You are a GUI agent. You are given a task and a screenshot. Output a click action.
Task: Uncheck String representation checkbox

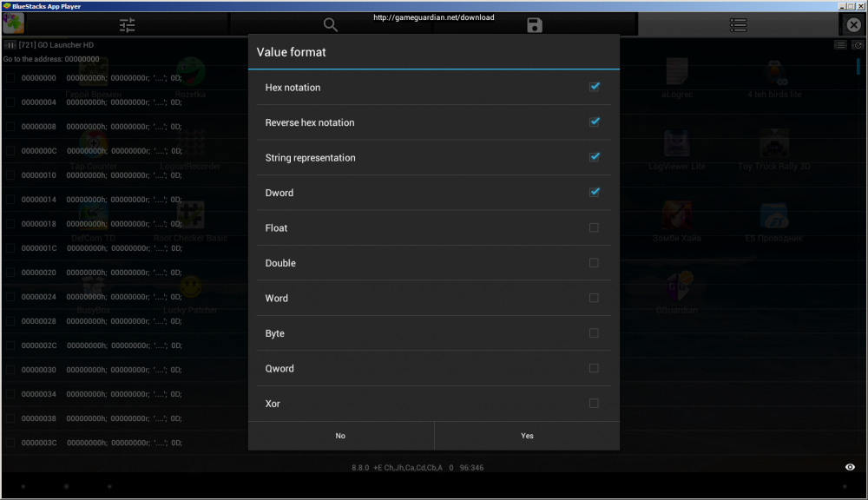[595, 157]
